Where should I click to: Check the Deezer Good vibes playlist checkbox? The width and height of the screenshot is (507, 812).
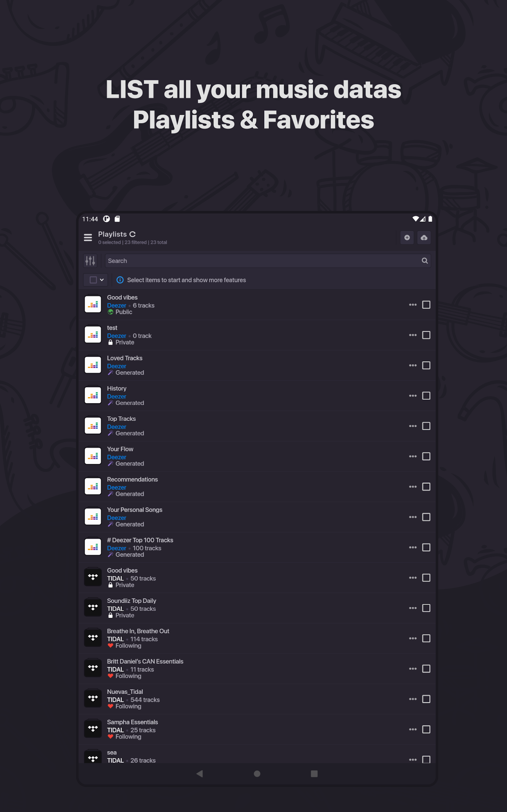click(x=426, y=304)
